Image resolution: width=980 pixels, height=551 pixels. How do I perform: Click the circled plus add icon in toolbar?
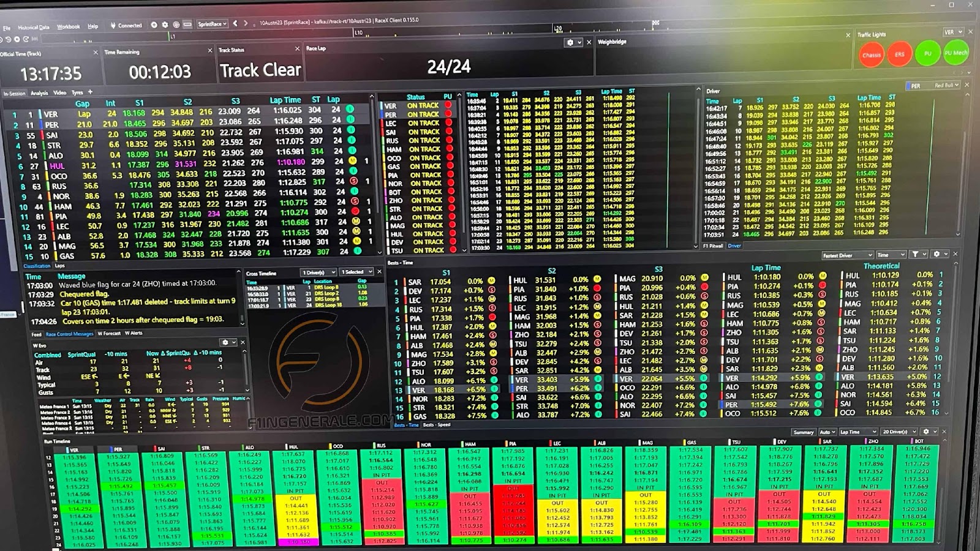click(x=154, y=25)
